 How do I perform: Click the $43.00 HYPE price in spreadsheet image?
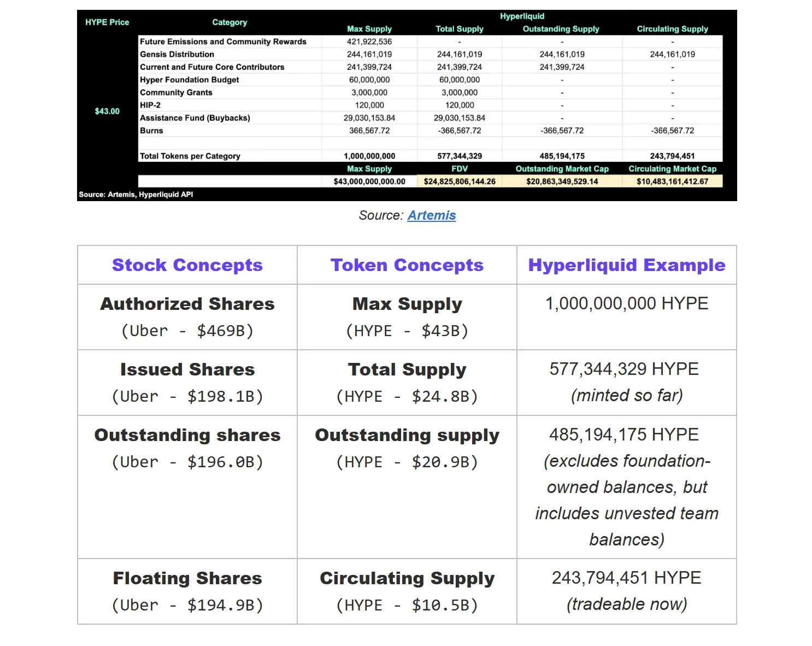pyautogui.click(x=107, y=111)
